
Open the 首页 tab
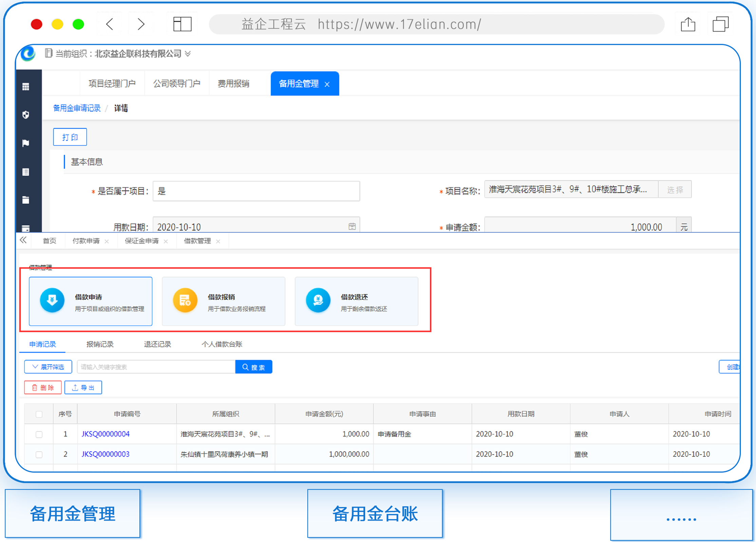tap(49, 241)
